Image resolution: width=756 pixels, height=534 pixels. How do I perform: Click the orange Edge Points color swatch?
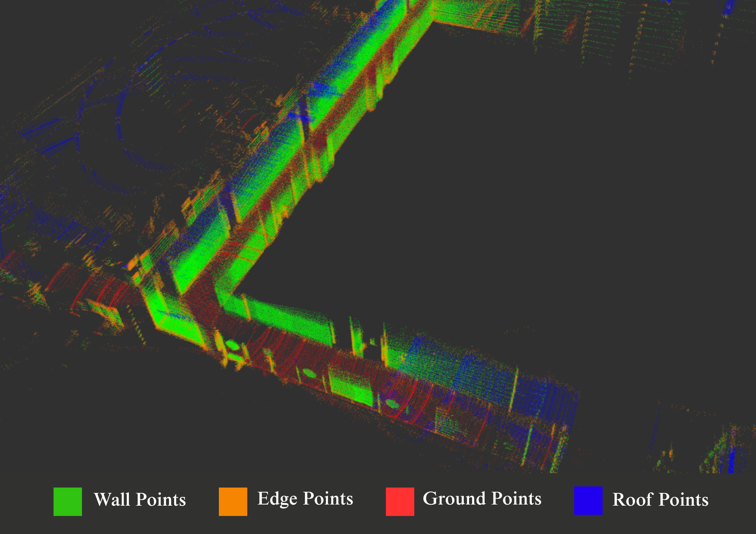click(233, 502)
